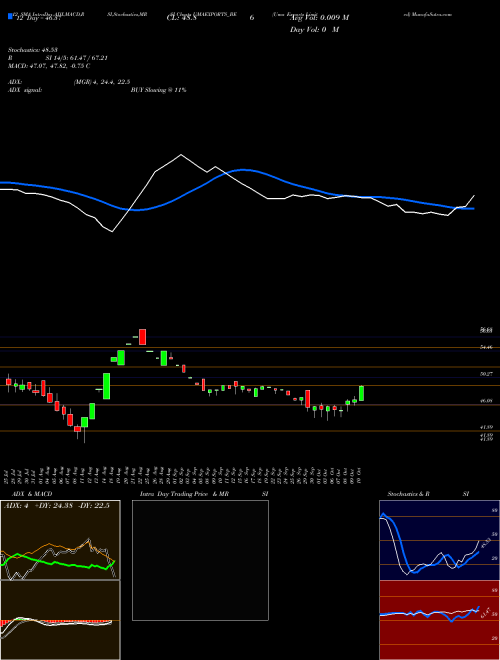Screen dimensions: 500x660
Task: Select the 'Stochastics: 48.58' reading
Action: (x=33, y=50)
